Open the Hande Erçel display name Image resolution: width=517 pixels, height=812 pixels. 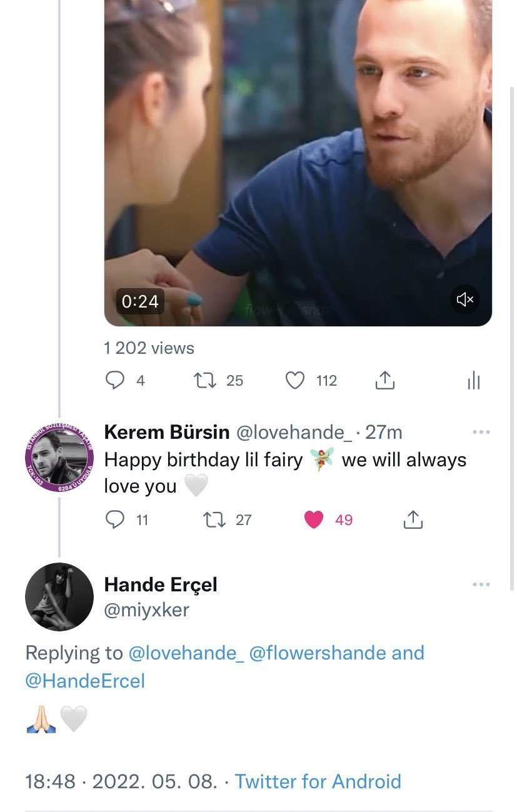pyautogui.click(x=161, y=584)
